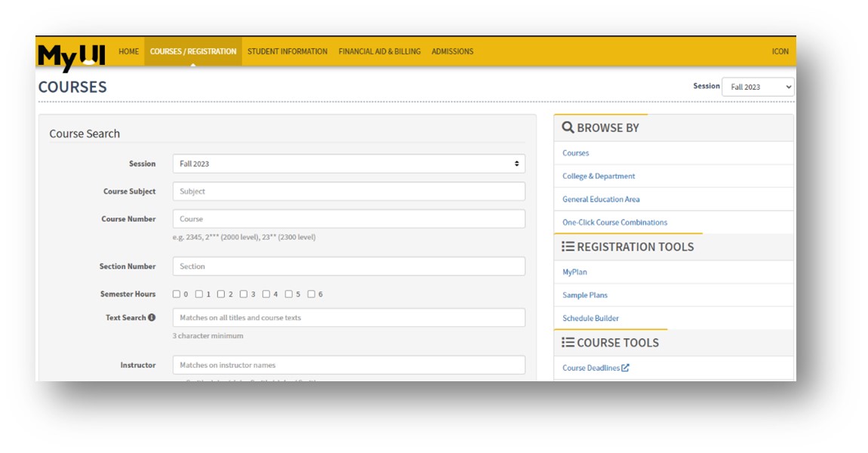868x453 pixels.
Task: Enable the 3 semester hours checkbox
Action: (x=244, y=294)
